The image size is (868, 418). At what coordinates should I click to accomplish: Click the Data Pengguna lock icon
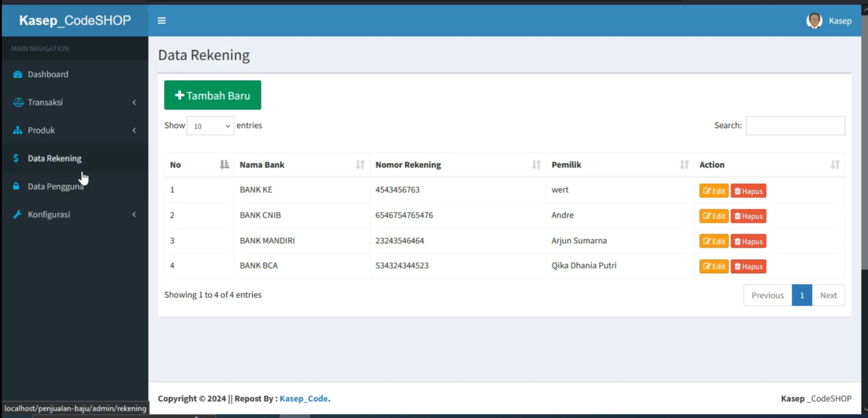pyautogui.click(x=16, y=186)
